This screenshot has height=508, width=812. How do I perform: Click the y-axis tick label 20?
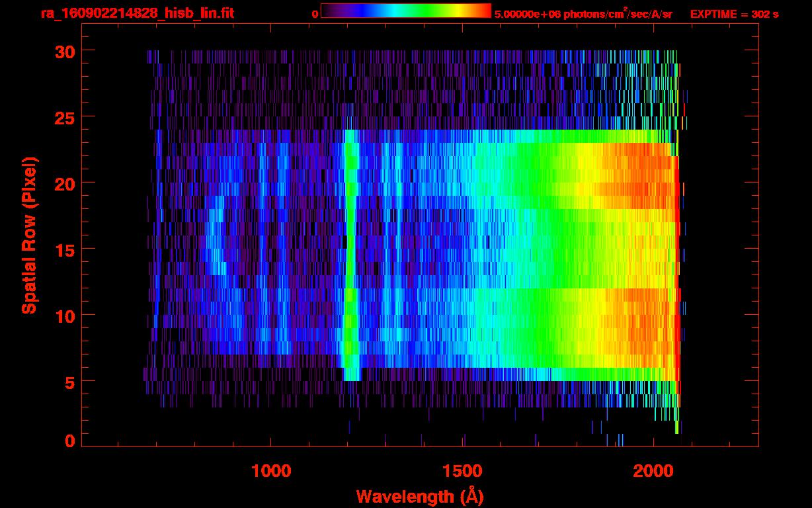[x=65, y=183]
